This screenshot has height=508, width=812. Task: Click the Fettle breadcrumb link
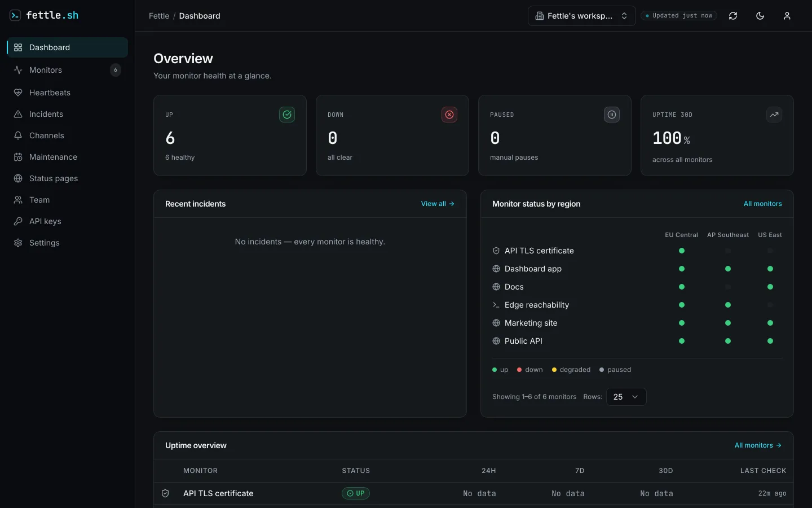tap(159, 16)
